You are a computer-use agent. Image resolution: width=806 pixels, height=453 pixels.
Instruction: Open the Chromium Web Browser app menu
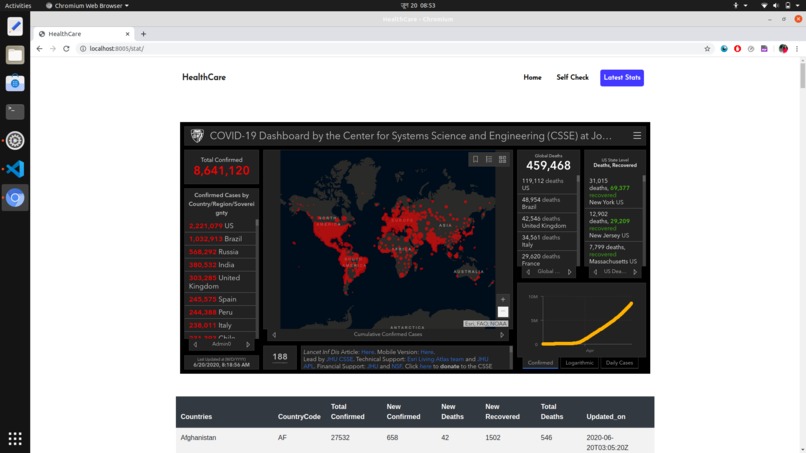[x=87, y=6]
